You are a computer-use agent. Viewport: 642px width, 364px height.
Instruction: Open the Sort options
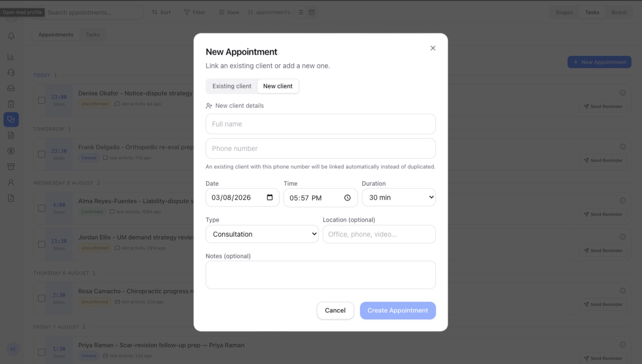161,12
